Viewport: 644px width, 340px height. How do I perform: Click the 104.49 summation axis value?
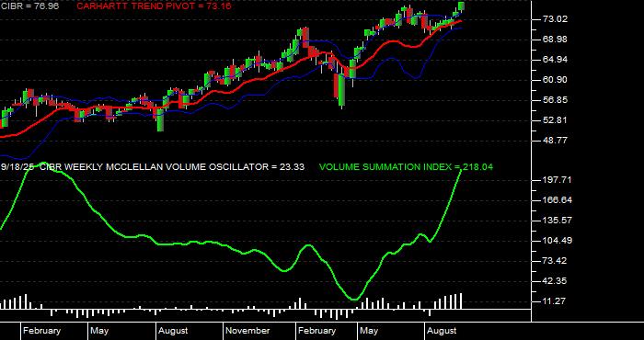[x=557, y=241]
